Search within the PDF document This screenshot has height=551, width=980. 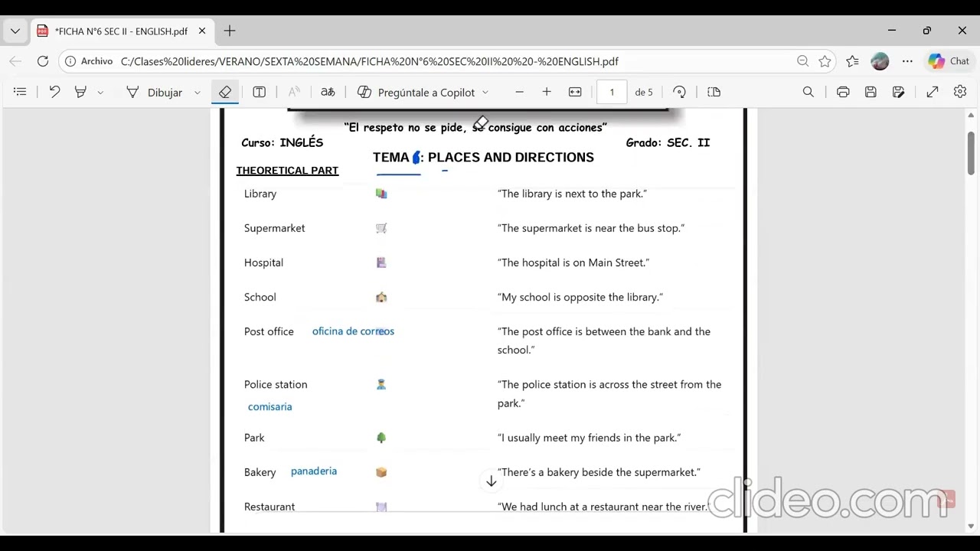click(808, 92)
